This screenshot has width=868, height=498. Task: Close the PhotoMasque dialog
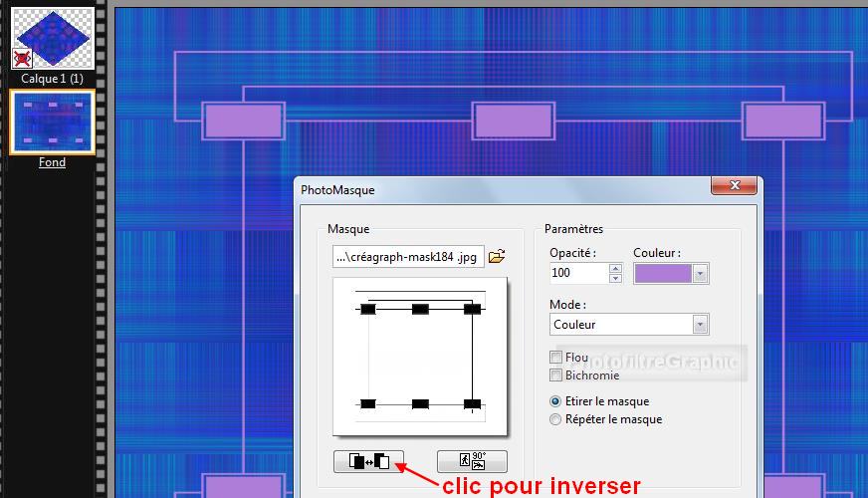(x=736, y=186)
